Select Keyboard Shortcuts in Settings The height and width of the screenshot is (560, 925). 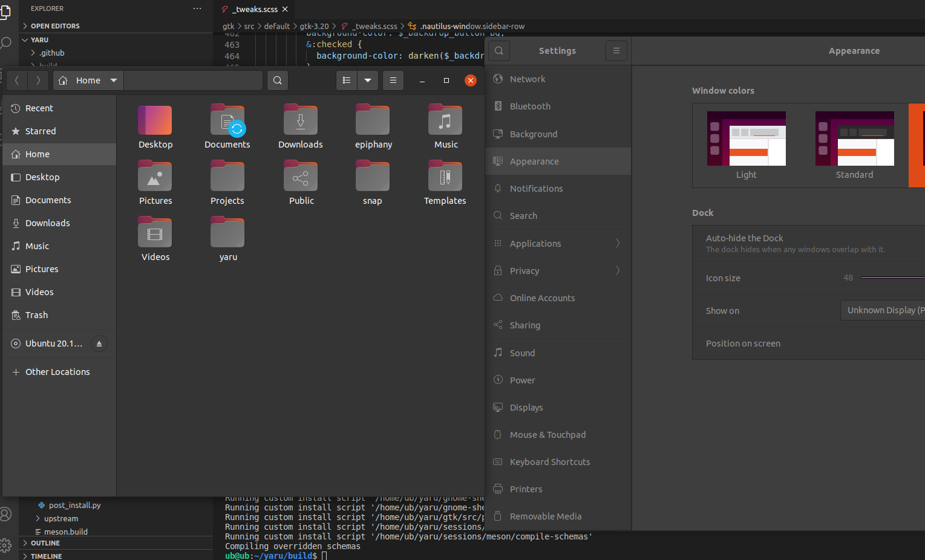558,462
